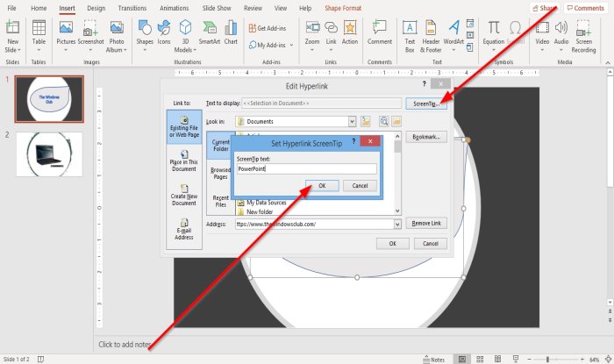614x364 pixels.
Task: Confirm ScreenTip with the OK button
Action: coord(322,186)
